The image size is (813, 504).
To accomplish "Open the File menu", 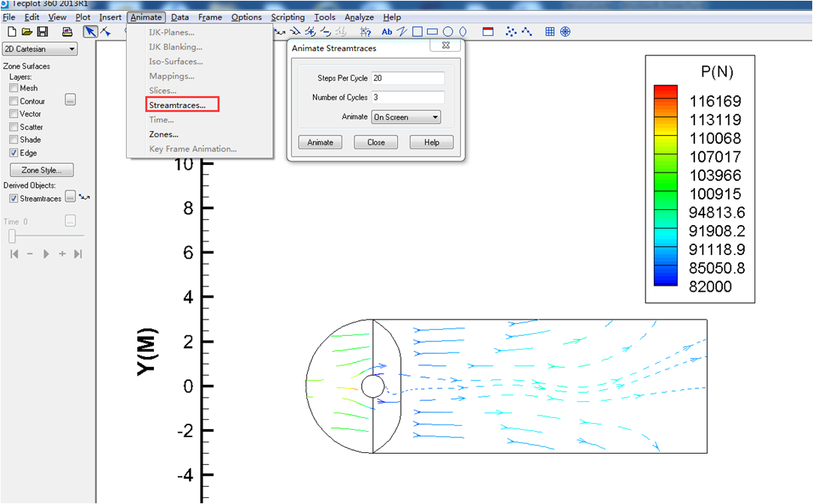I will [x=9, y=17].
